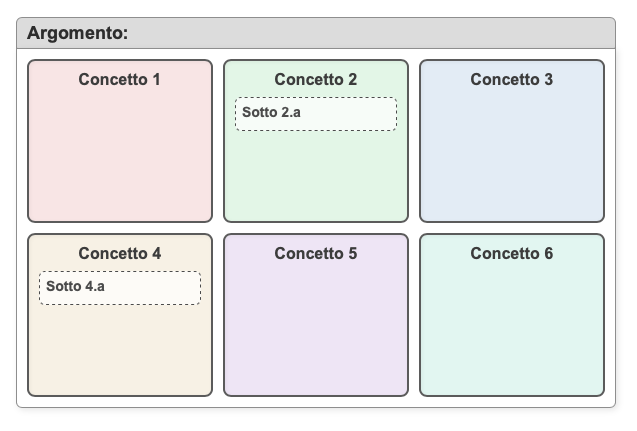Click the "Argomento:" header label
The height and width of the screenshot is (431, 637).
tap(77, 33)
